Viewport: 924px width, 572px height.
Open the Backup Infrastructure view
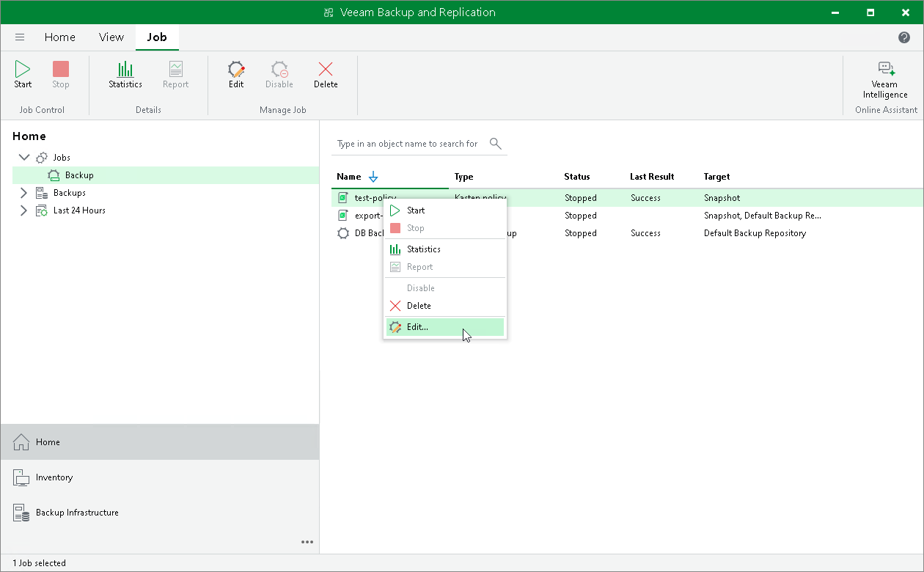(x=160, y=513)
